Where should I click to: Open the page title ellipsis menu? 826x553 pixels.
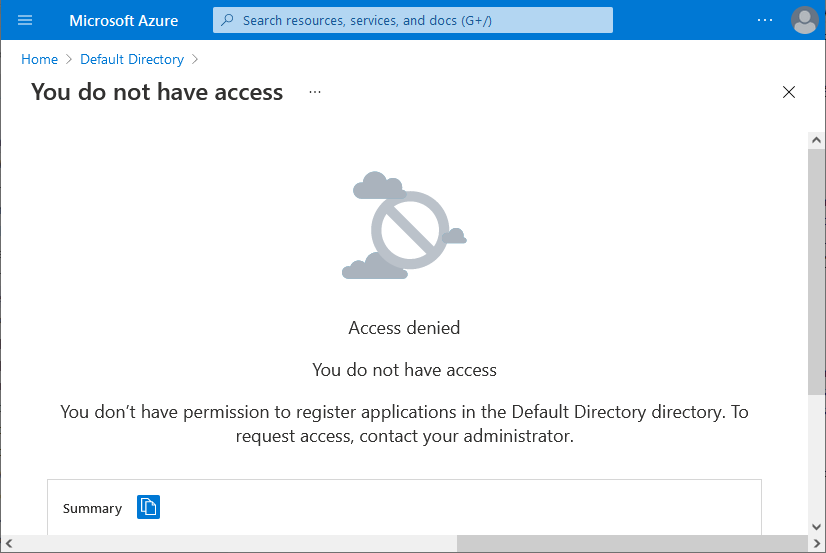click(x=315, y=92)
